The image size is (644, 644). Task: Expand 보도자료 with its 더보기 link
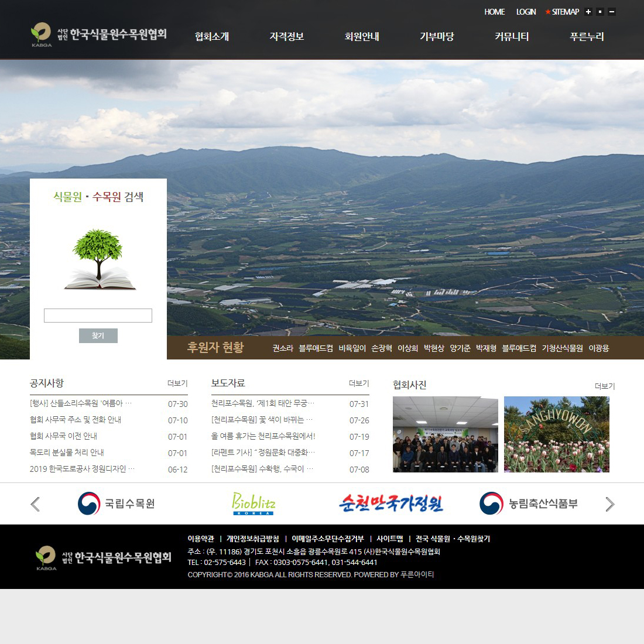pos(359,383)
